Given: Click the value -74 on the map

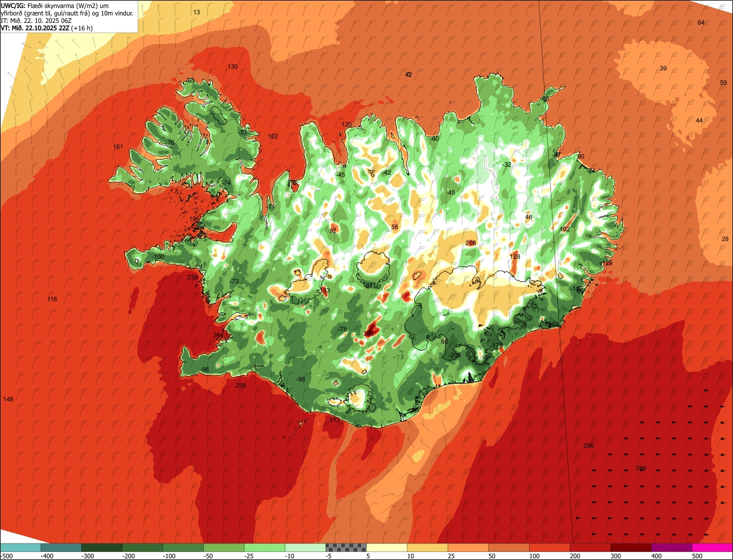Looking at the screenshot, I should pos(227,183).
